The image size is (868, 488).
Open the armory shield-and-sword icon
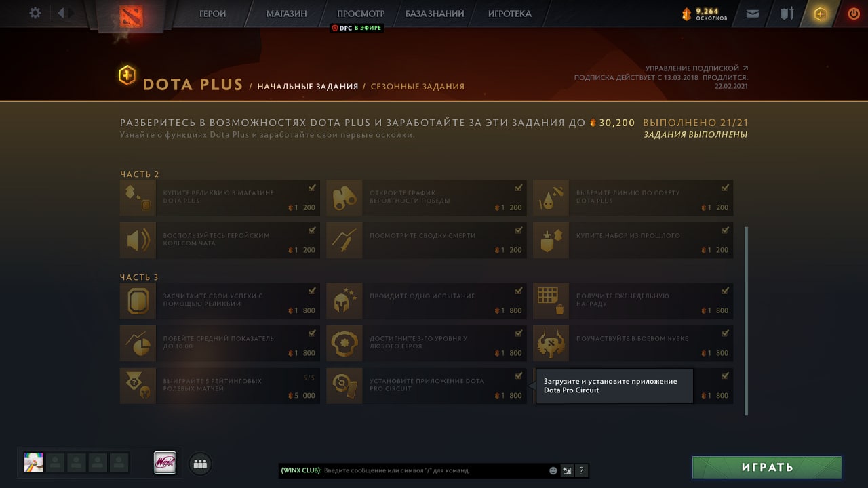(787, 13)
